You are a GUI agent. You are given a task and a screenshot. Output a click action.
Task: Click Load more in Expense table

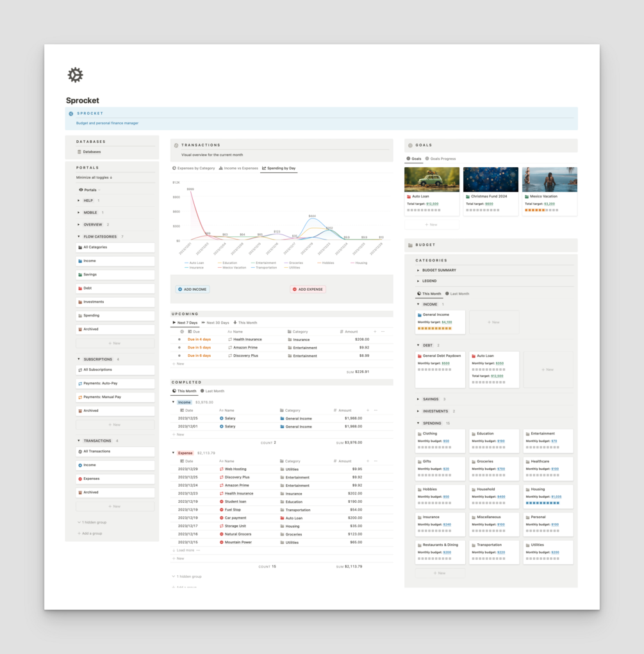[x=183, y=550]
